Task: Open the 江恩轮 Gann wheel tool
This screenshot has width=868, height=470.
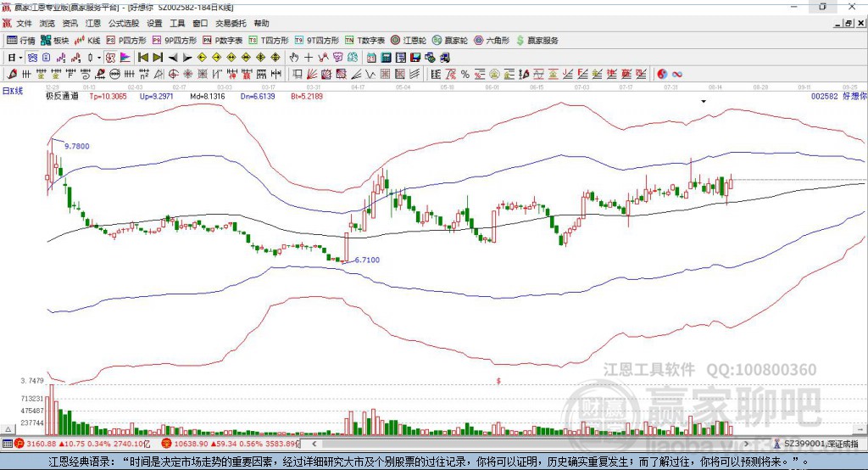Action: tap(408, 41)
